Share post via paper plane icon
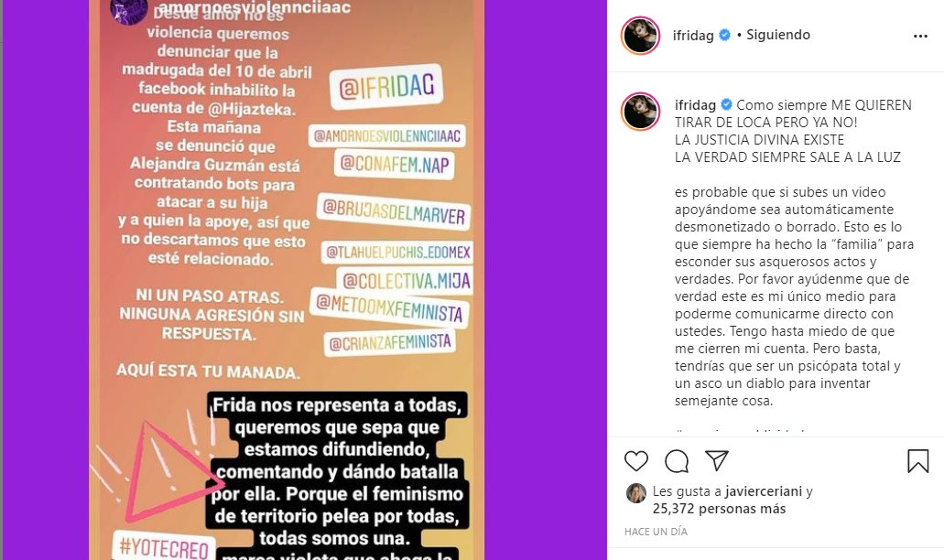The height and width of the screenshot is (560, 944). [x=717, y=461]
